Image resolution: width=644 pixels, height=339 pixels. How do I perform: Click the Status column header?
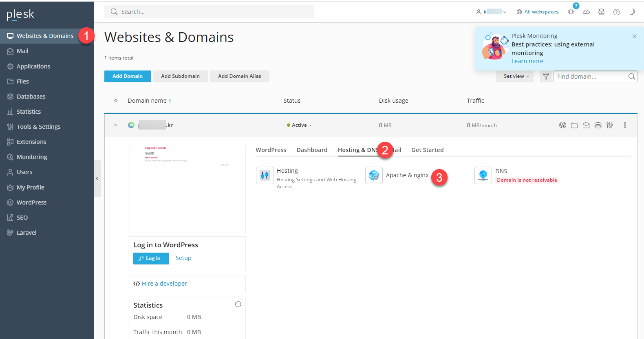click(x=292, y=101)
